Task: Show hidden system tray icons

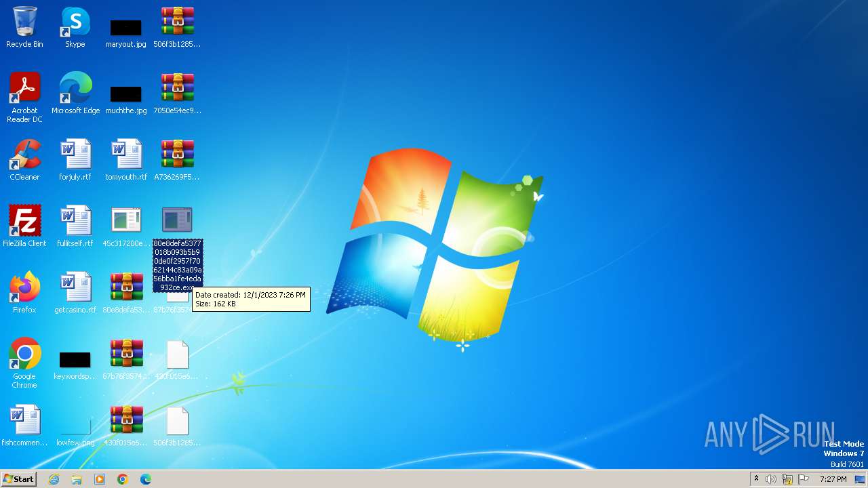Action: point(756,479)
